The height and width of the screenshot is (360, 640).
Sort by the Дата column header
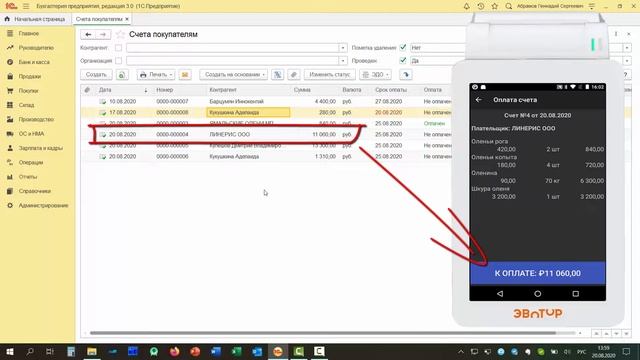(105, 90)
